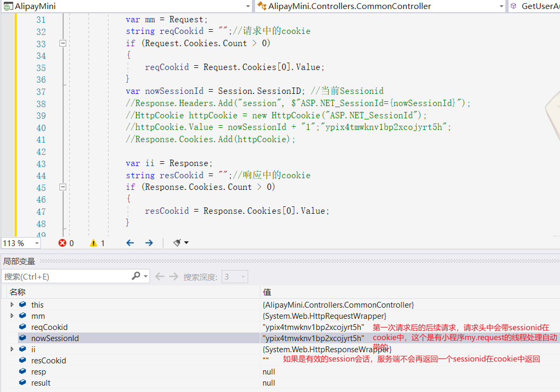Screen dimensions: 560x392
Task: Expand the 'this' variable row
Action: click(12, 305)
